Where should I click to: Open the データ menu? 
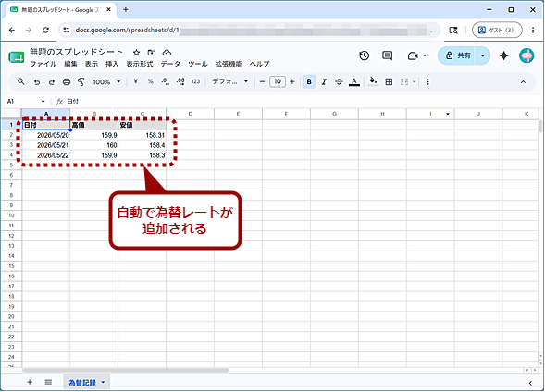point(170,64)
